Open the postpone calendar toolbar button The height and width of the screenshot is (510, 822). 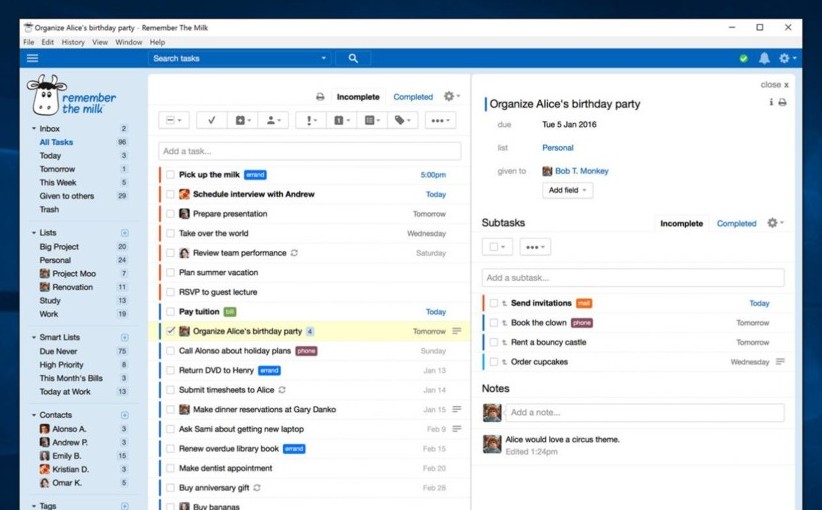(243, 121)
